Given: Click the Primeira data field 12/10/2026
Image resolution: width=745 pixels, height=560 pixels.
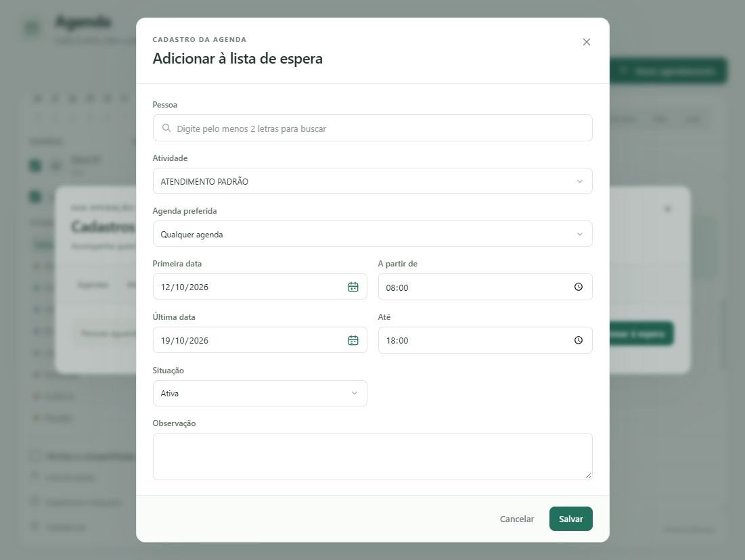Looking at the screenshot, I should click(x=260, y=286).
